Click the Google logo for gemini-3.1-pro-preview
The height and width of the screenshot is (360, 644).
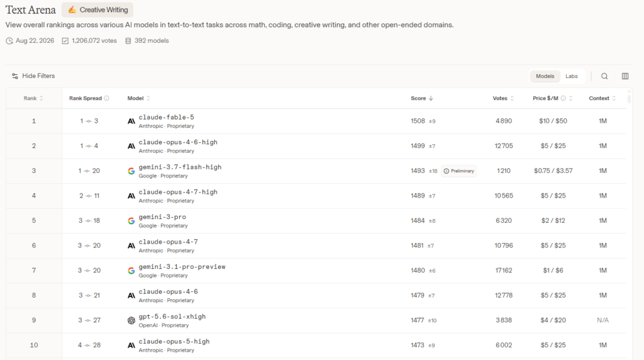[x=131, y=271]
